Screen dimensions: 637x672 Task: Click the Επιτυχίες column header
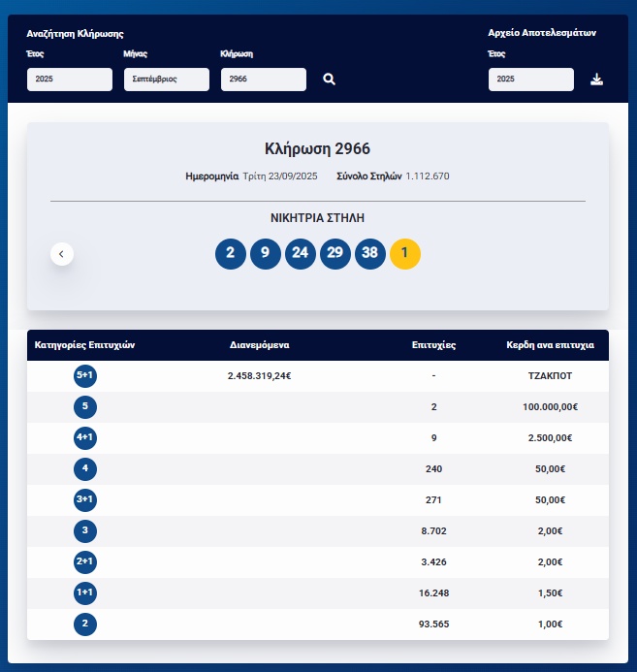[x=433, y=345]
